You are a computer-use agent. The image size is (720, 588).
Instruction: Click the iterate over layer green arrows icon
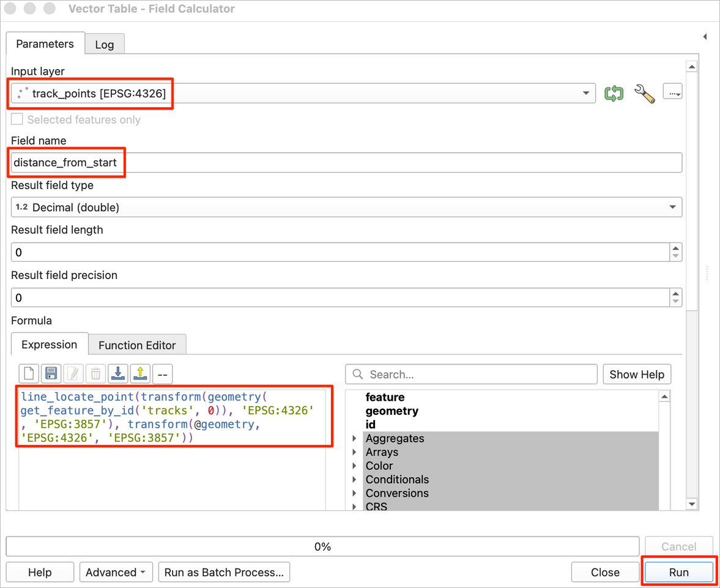(614, 93)
